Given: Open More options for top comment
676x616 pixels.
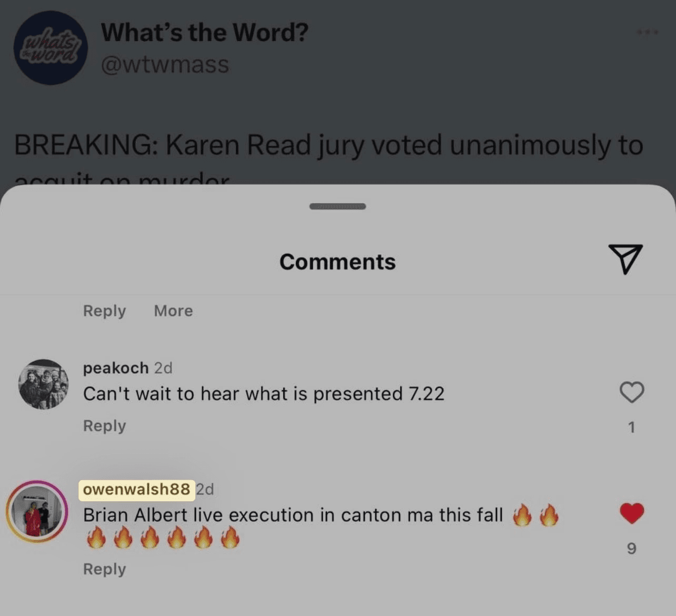Looking at the screenshot, I should [173, 311].
